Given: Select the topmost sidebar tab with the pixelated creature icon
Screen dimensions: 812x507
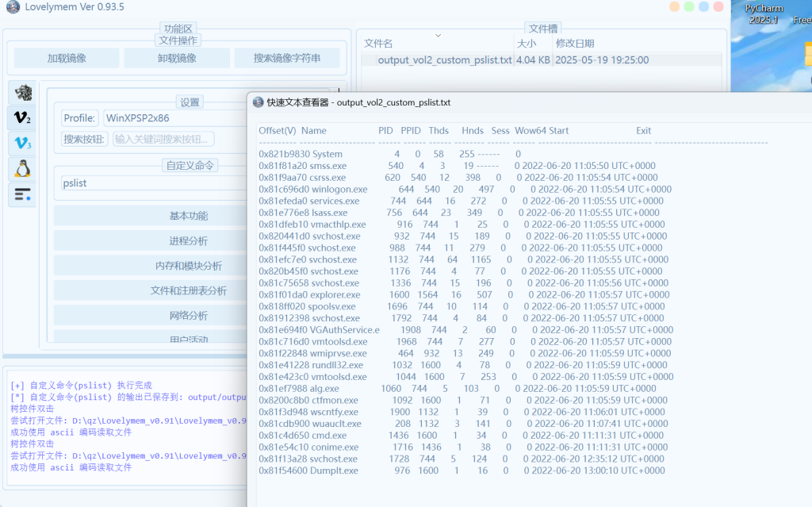Looking at the screenshot, I should click(x=23, y=92).
